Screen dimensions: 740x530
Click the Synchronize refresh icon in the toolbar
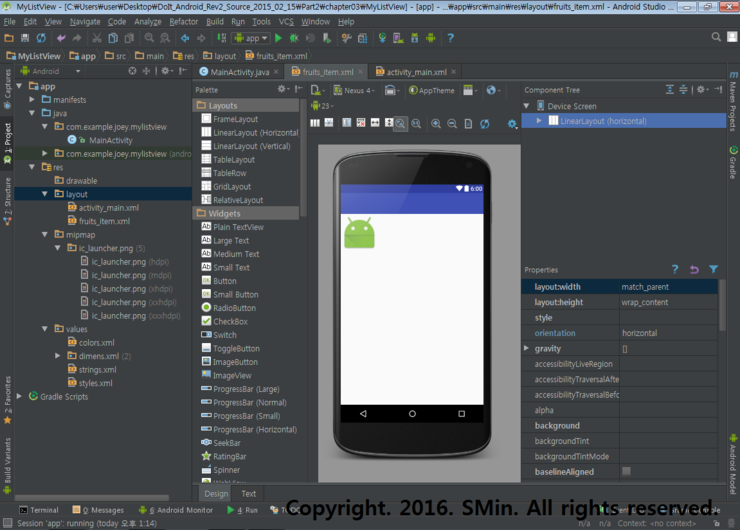(x=42, y=38)
